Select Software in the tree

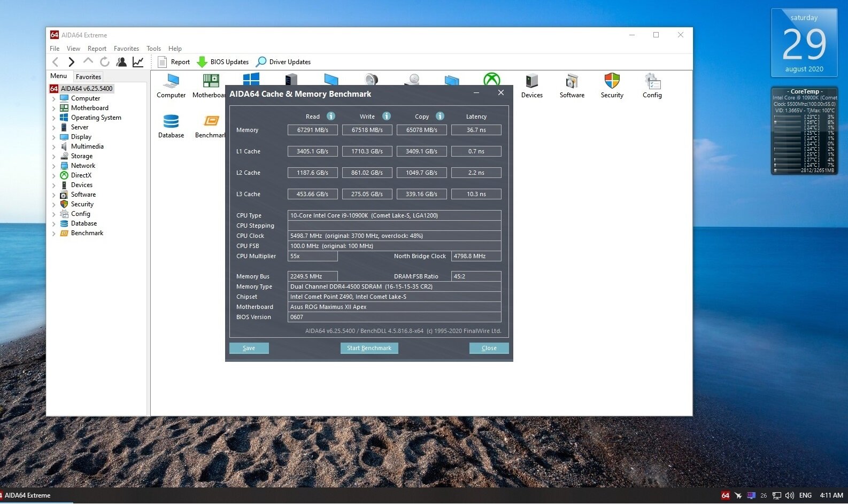tap(83, 195)
